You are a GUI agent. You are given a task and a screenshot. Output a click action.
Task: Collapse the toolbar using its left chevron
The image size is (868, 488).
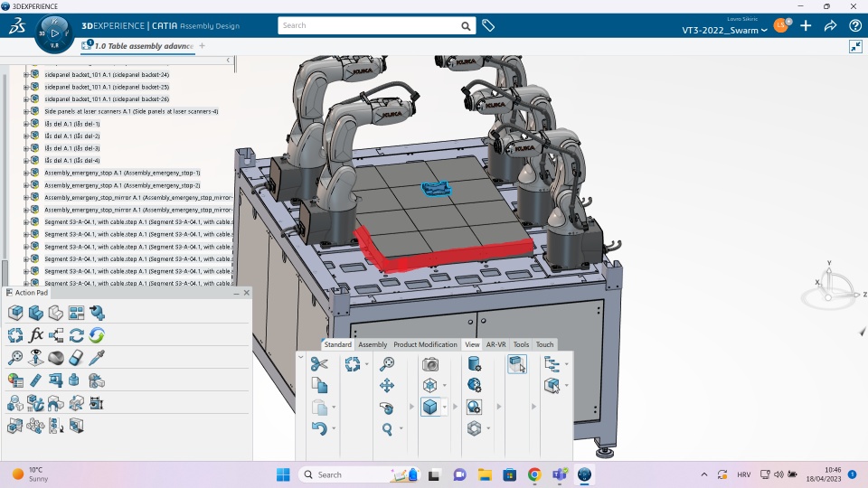tap(300, 358)
